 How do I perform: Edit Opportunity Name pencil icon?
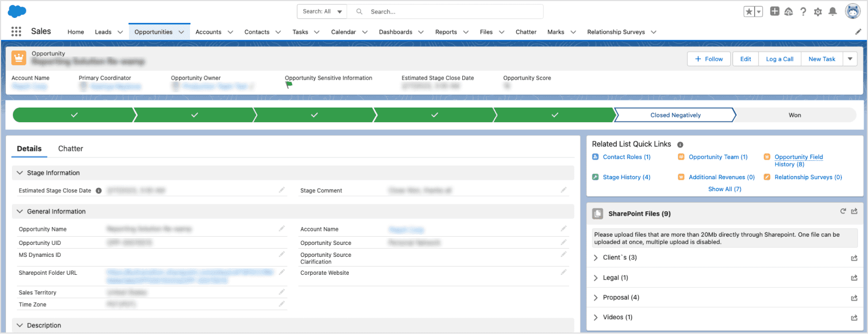coord(282,228)
